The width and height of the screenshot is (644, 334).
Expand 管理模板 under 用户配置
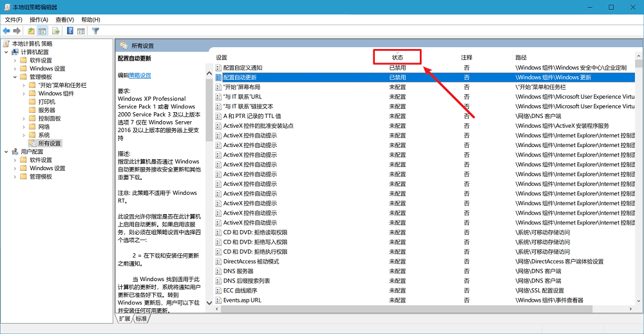tap(15, 177)
